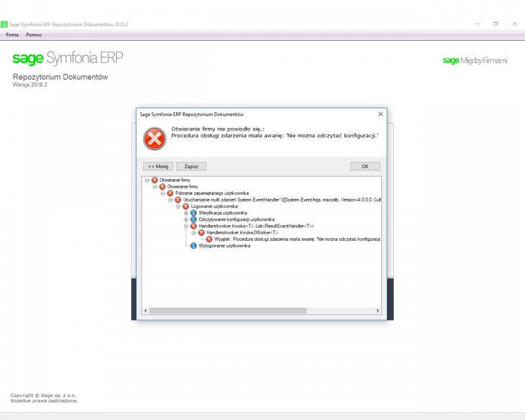
Task: Confirm the error dialog with OK
Action: (x=365, y=167)
